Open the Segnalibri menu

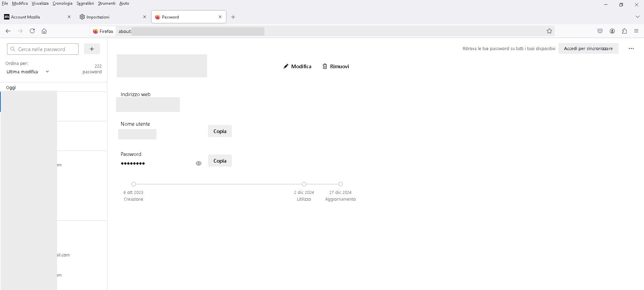(x=85, y=3)
